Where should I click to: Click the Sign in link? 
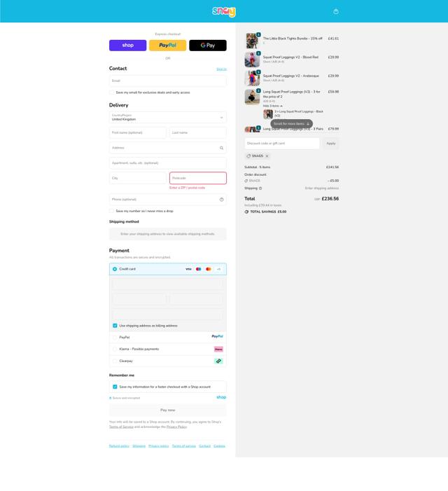click(221, 69)
